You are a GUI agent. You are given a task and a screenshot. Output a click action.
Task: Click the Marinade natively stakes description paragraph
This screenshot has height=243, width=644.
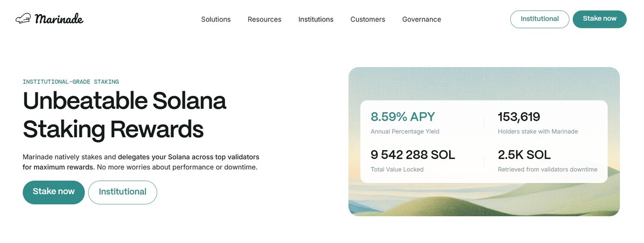tap(141, 162)
